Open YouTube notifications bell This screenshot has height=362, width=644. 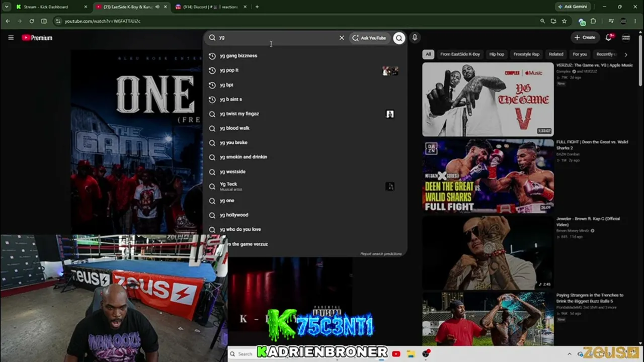[x=609, y=38]
